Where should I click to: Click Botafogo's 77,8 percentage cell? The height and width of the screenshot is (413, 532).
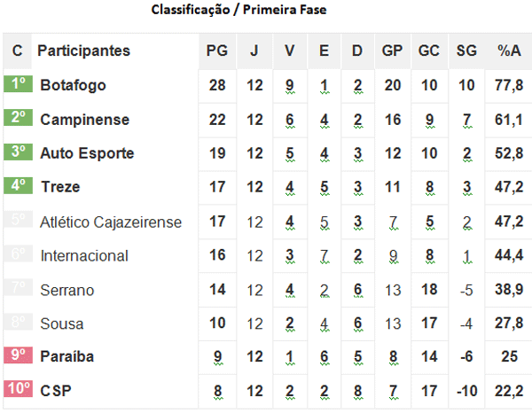click(x=509, y=85)
